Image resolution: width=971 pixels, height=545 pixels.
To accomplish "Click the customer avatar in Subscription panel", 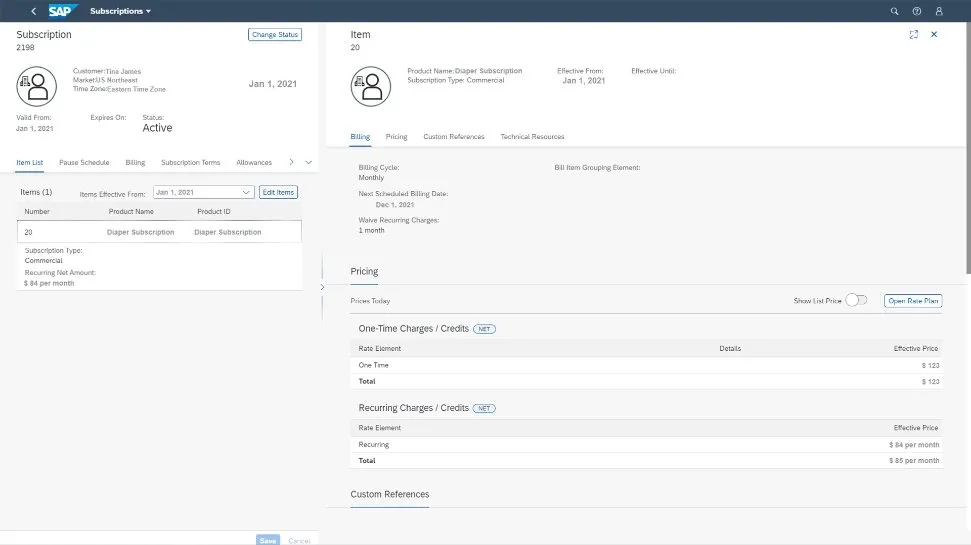I will pos(37,86).
